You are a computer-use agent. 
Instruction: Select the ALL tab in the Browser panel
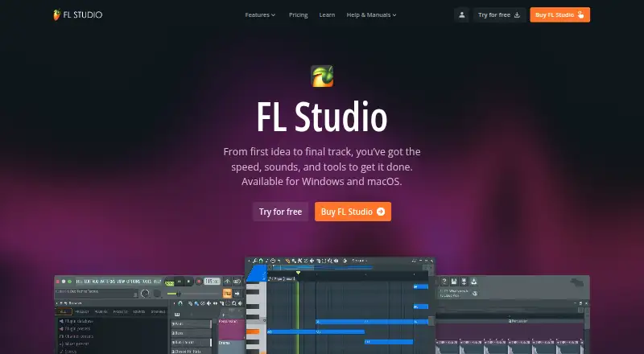pyautogui.click(x=64, y=311)
